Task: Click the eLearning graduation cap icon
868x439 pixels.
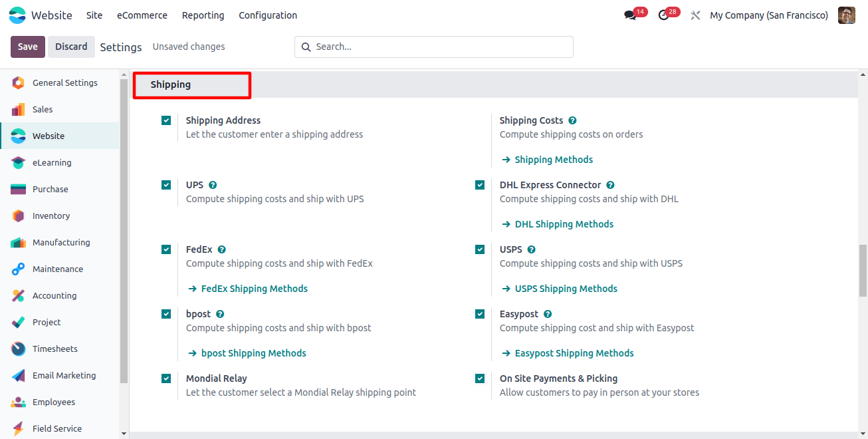Action: 18,163
